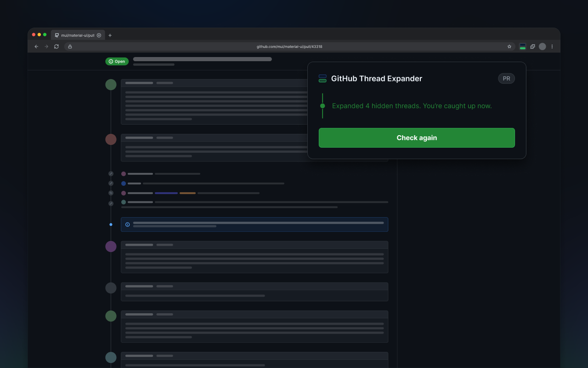Click the github.com/mui/material-ui/pull/43318 address bar

289,46
